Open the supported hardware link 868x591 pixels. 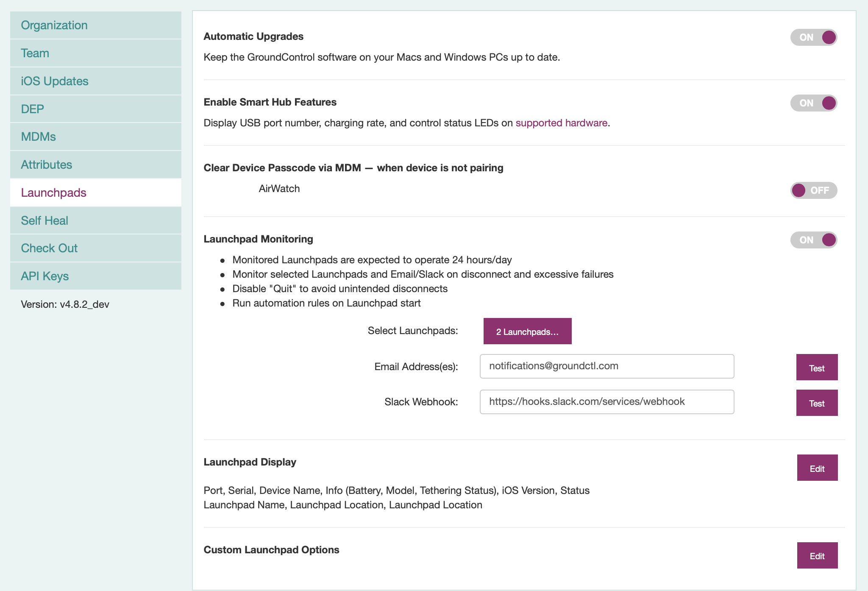click(561, 123)
